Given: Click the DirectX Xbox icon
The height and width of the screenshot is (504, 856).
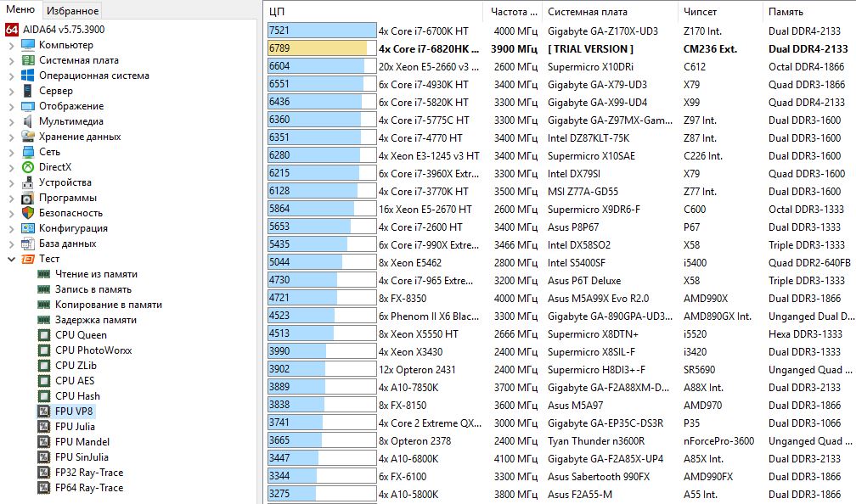Looking at the screenshot, I should click(x=28, y=167).
